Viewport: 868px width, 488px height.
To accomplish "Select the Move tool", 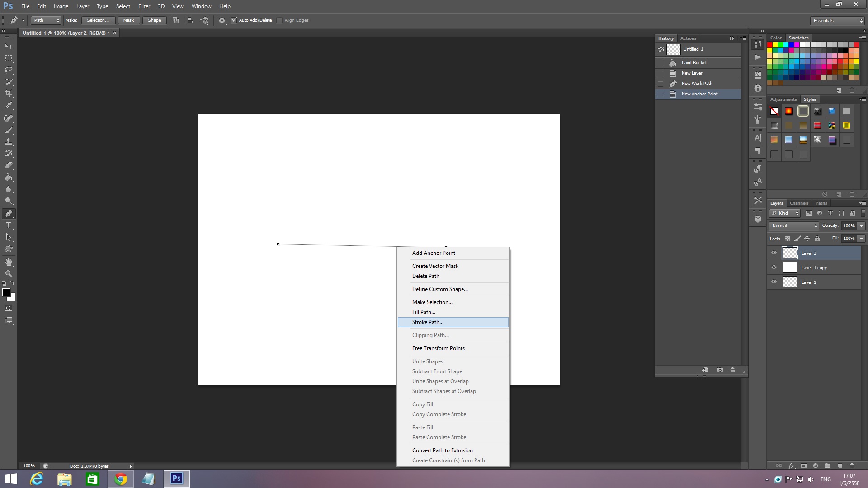I will coord(9,47).
